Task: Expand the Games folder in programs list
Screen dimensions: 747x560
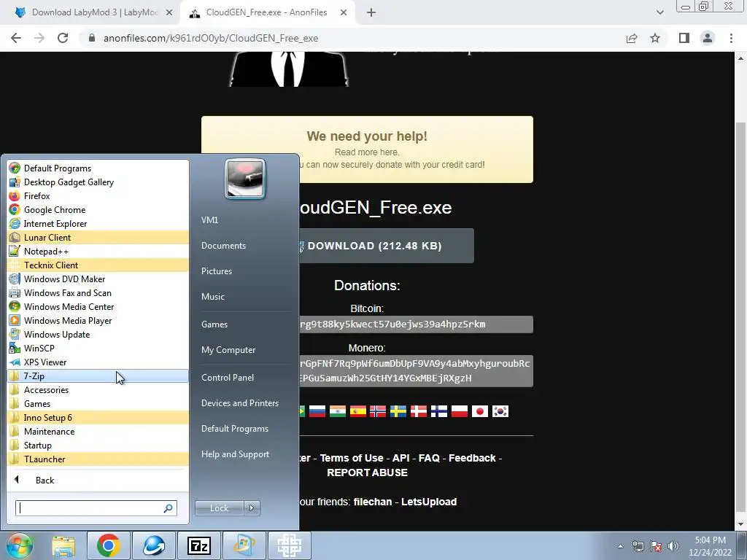Action: (98, 403)
